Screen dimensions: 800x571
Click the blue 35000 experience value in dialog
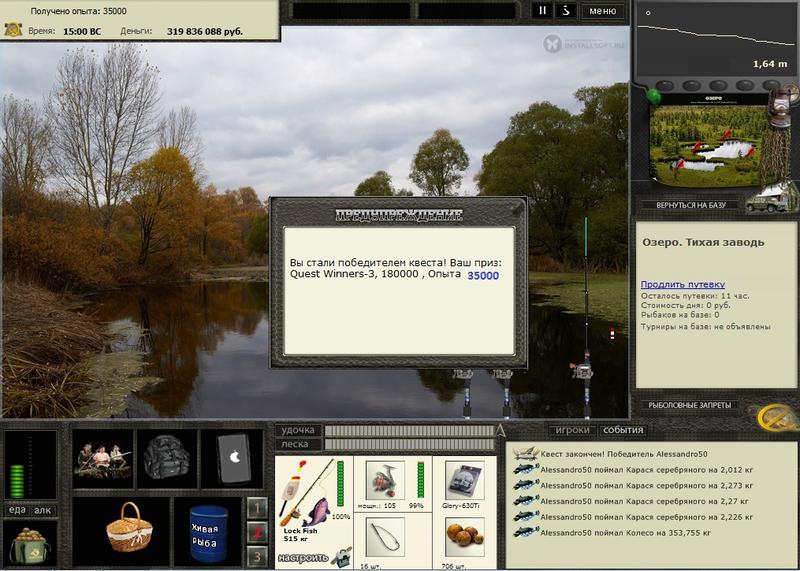tap(483, 276)
